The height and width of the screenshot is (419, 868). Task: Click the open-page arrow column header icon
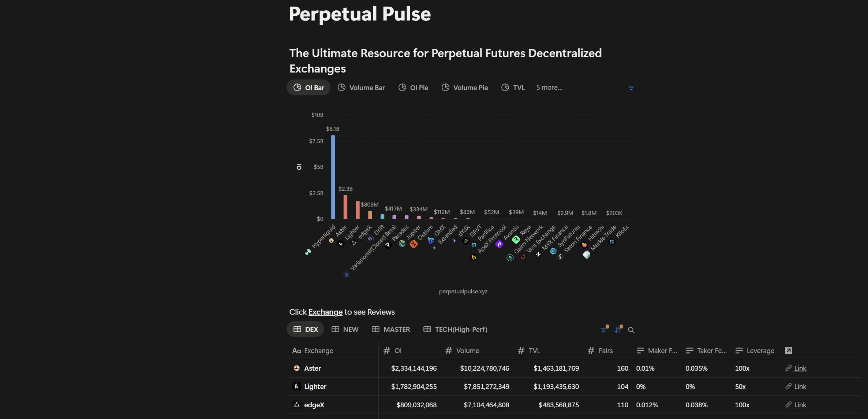(789, 351)
